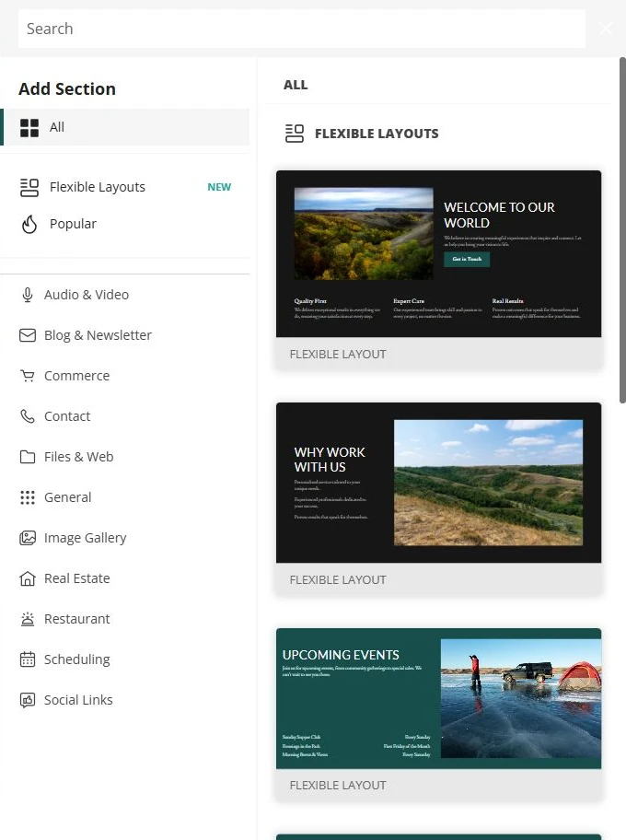Open Files & Web category

[x=125, y=457]
